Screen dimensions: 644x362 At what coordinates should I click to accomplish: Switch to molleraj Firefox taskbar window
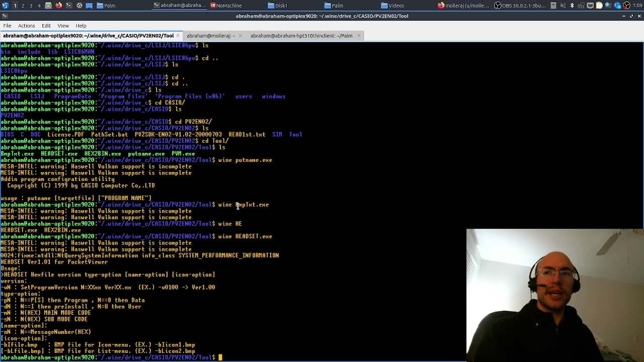(x=463, y=6)
